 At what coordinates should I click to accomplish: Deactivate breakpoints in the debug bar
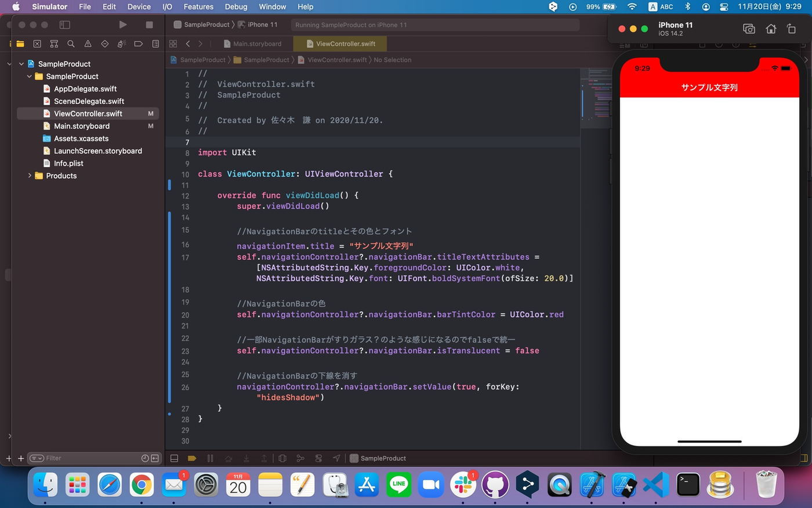[x=192, y=458]
